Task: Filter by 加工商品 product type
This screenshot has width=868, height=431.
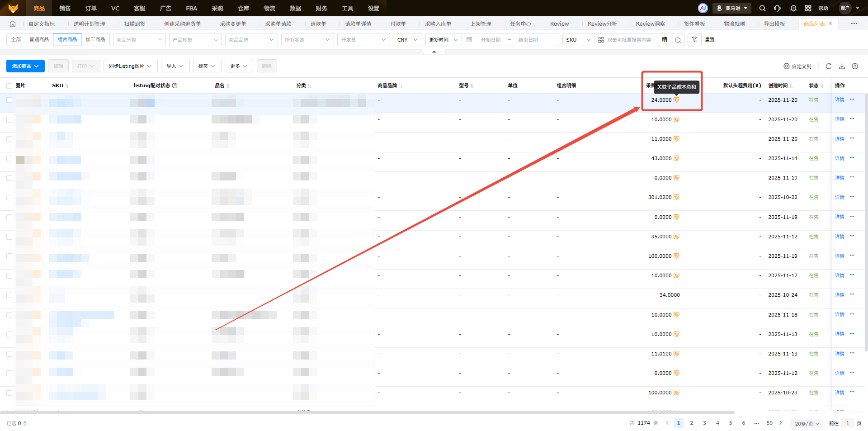Action: [95, 40]
